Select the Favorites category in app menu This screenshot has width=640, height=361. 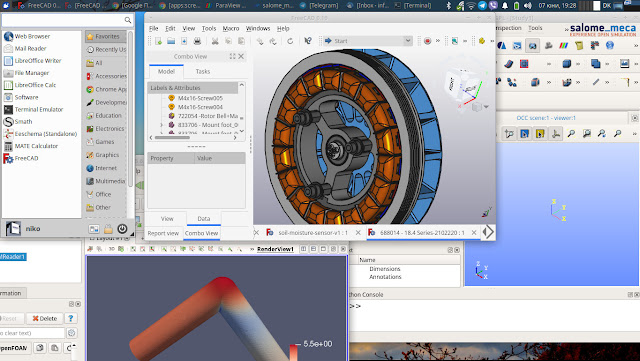click(106, 37)
